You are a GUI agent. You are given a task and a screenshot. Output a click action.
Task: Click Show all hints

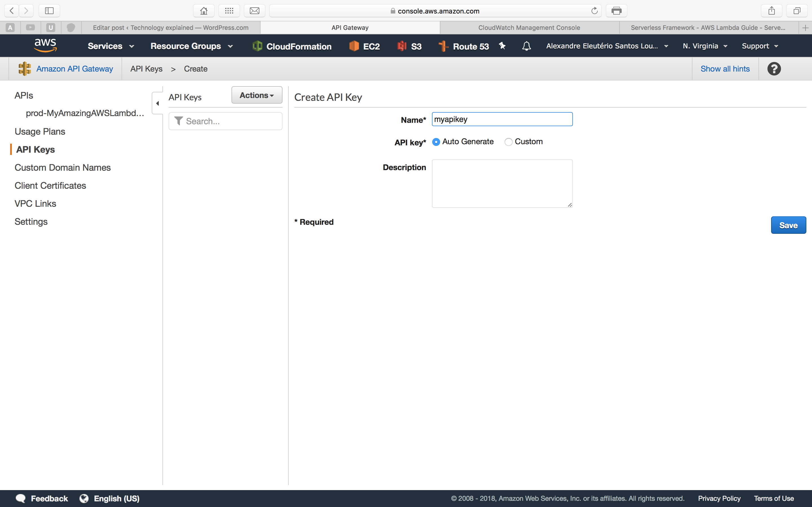725,68
